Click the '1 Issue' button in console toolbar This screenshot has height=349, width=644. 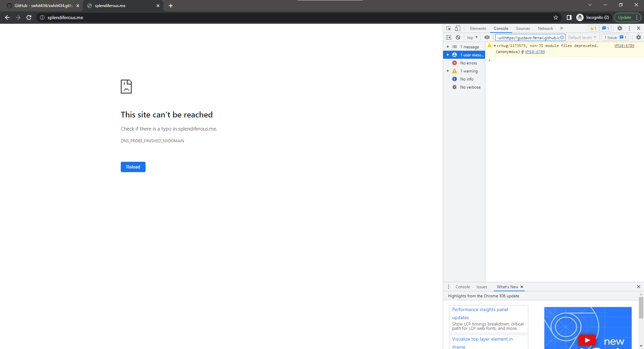tap(615, 38)
